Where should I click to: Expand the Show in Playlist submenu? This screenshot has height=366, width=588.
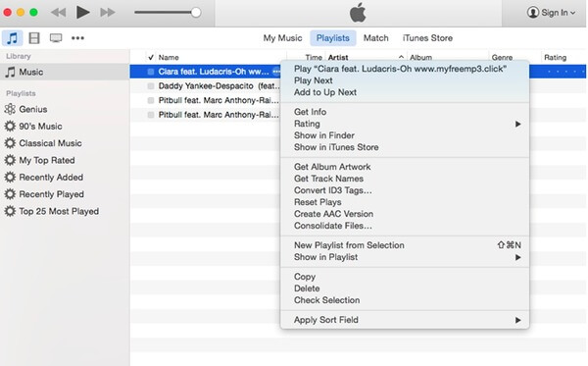405,257
